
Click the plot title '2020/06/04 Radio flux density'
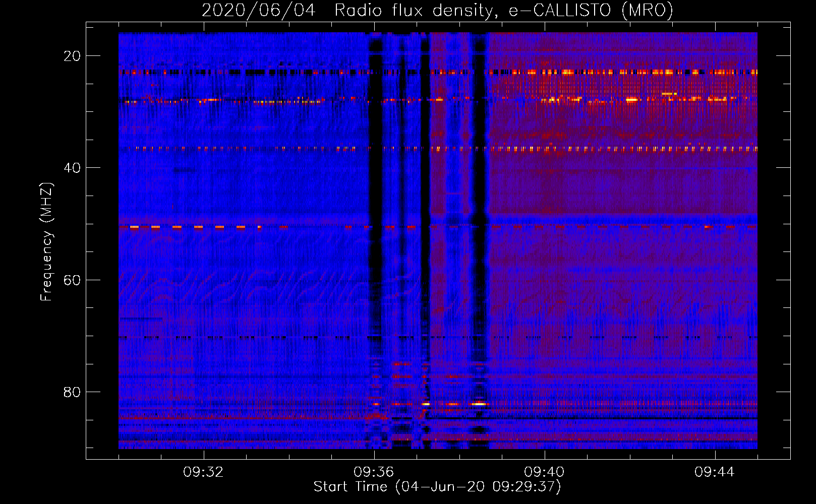tap(437, 10)
